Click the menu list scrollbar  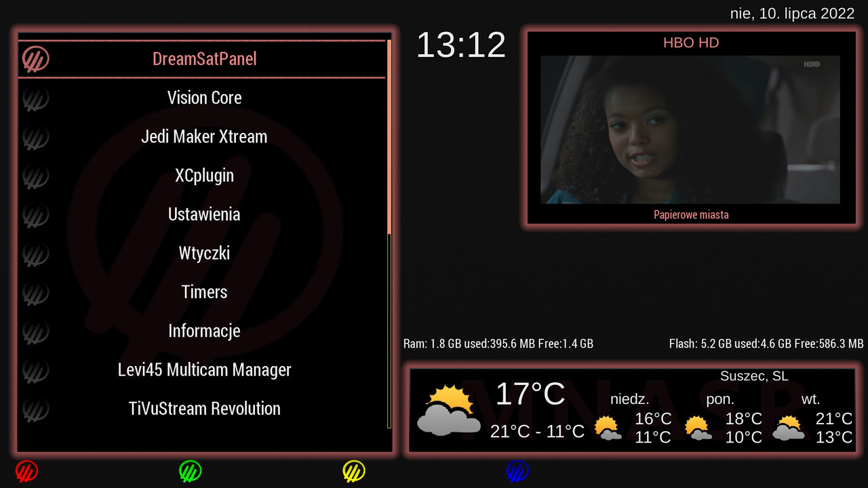pyautogui.click(x=389, y=234)
